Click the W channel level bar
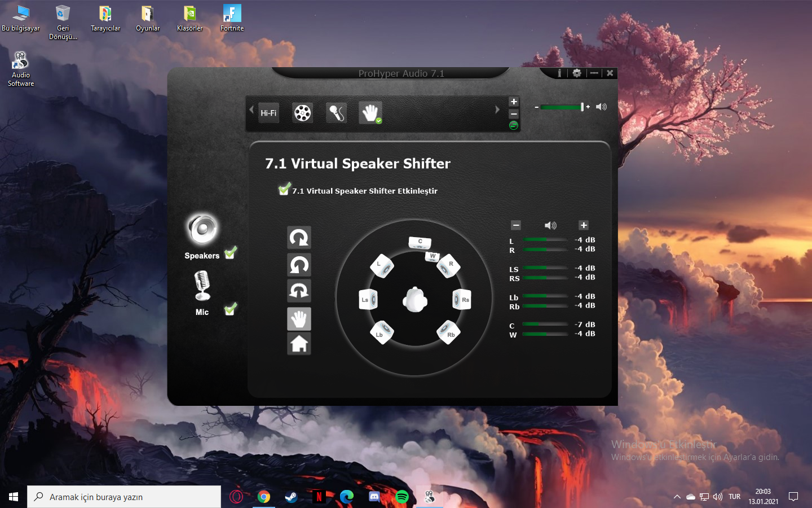Image resolution: width=812 pixels, height=508 pixels. click(545, 334)
